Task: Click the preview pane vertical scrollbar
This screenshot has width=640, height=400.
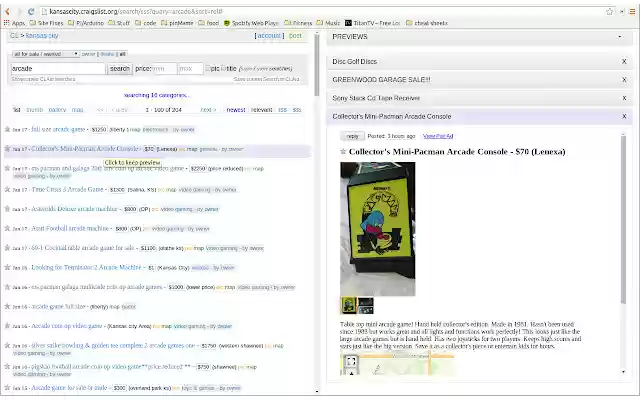Action: point(623,218)
